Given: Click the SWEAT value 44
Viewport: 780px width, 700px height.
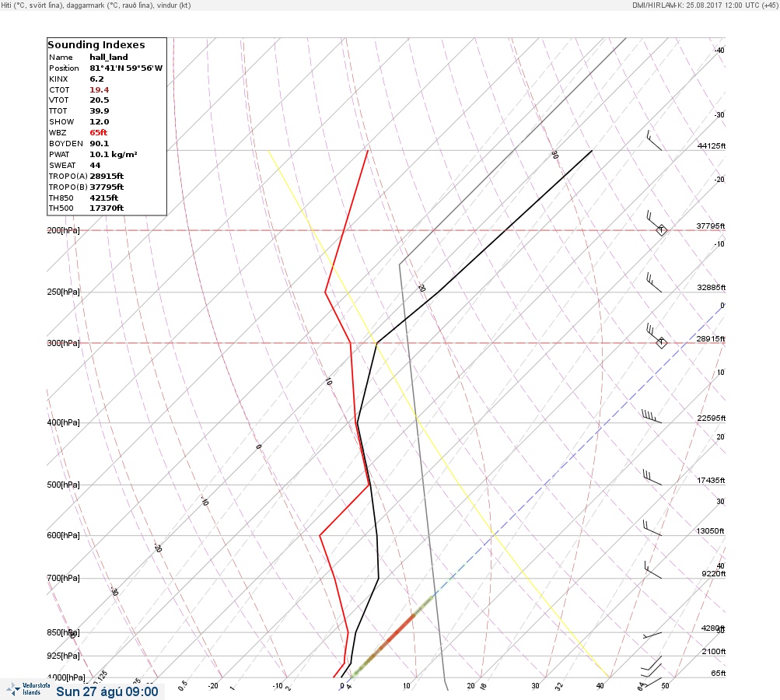Looking at the screenshot, I should [95, 165].
